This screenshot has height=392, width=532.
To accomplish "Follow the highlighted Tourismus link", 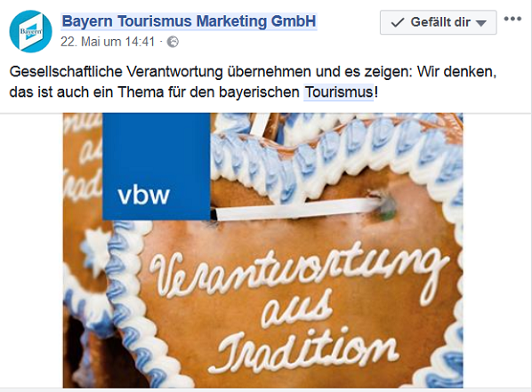I will pos(339,92).
